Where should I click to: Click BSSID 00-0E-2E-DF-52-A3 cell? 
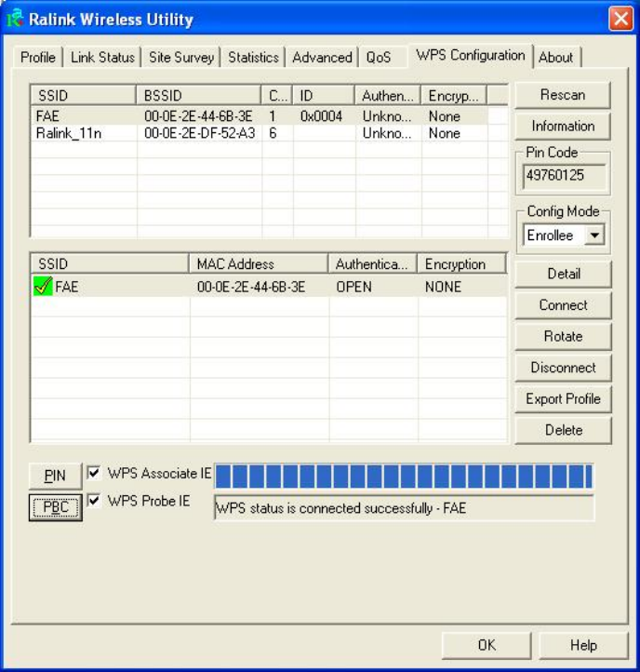pos(199,133)
